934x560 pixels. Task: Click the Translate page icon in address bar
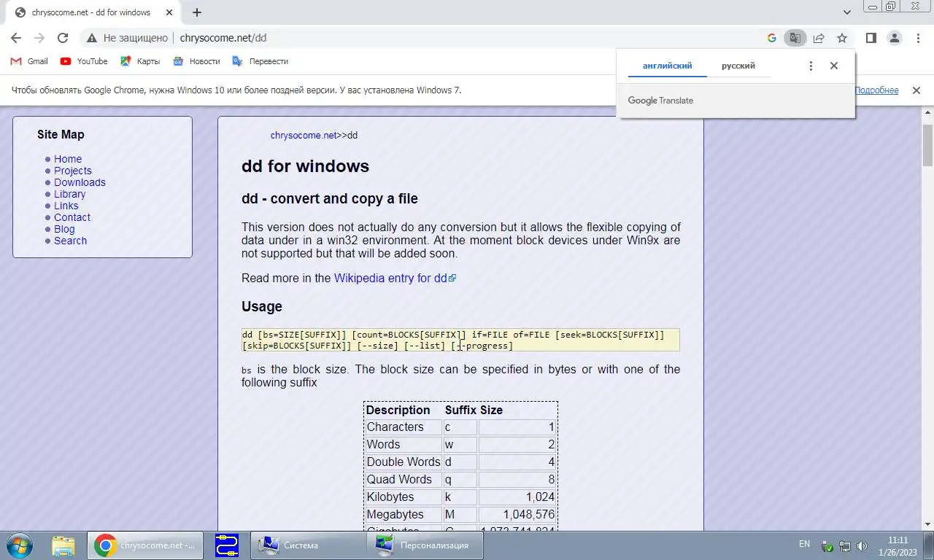795,38
